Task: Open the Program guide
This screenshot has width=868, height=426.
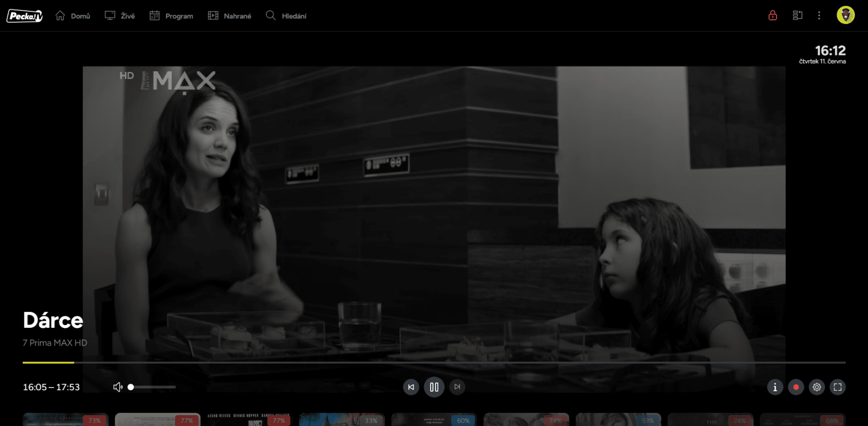Action: pos(171,16)
